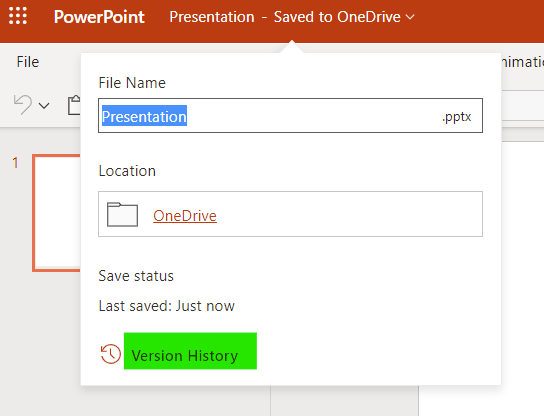Screen dimensions: 544x416
Task: Open the OneDrive location link
Action: coord(185,216)
